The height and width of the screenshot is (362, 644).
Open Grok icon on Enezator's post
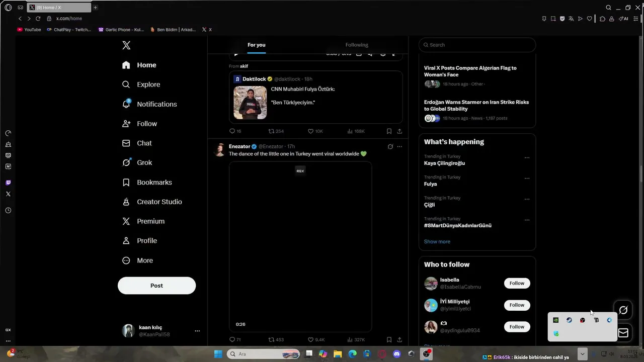pyautogui.click(x=390, y=147)
